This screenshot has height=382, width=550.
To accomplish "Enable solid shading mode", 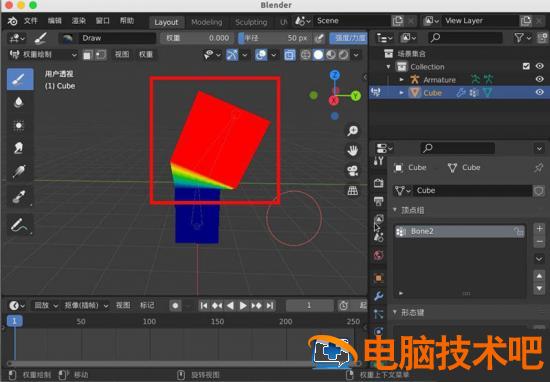I will (318, 55).
